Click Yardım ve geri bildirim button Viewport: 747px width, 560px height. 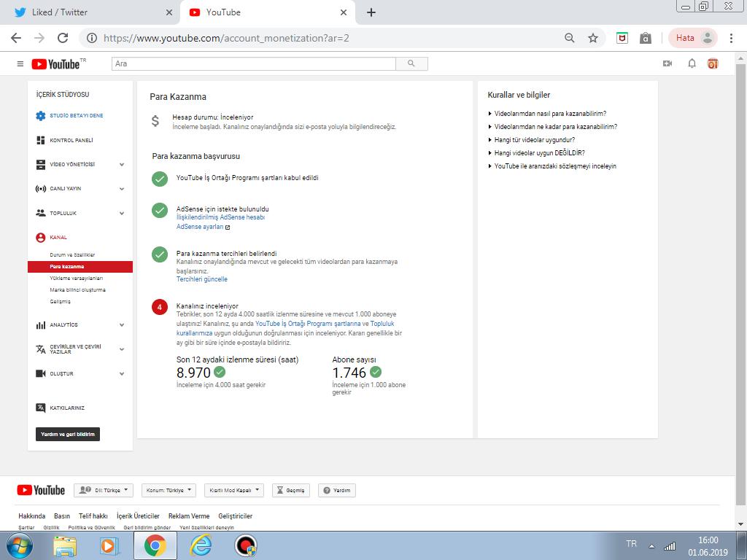click(x=68, y=435)
